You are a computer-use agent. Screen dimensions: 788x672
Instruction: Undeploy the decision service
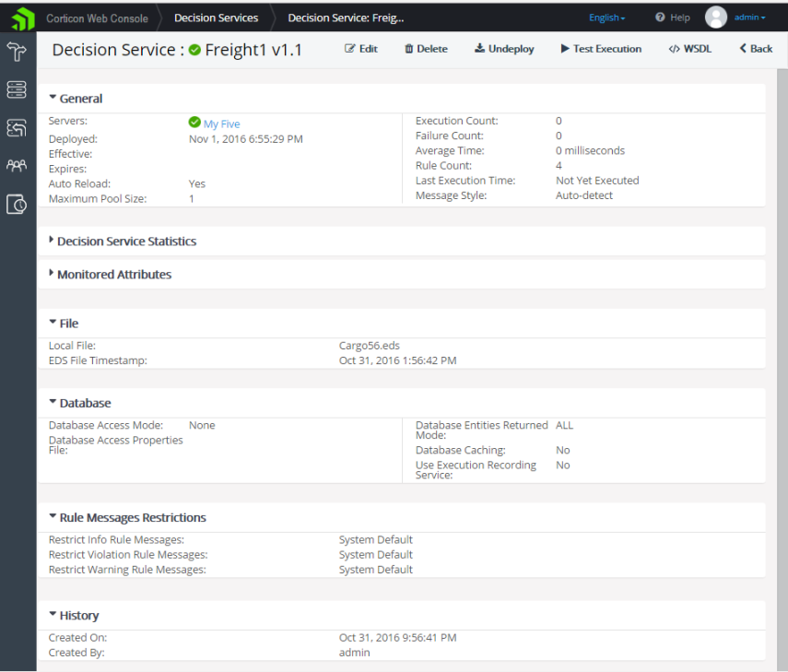tap(504, 49)
